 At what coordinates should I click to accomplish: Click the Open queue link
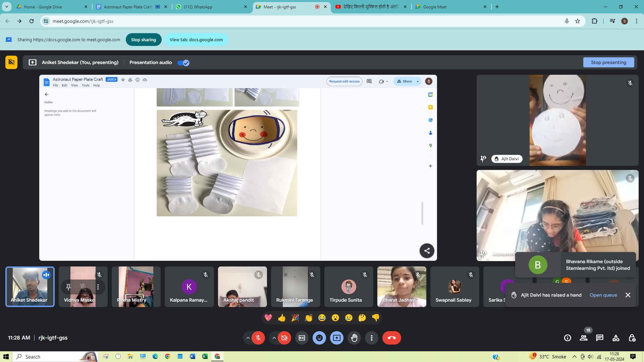(x=603, y=295)
